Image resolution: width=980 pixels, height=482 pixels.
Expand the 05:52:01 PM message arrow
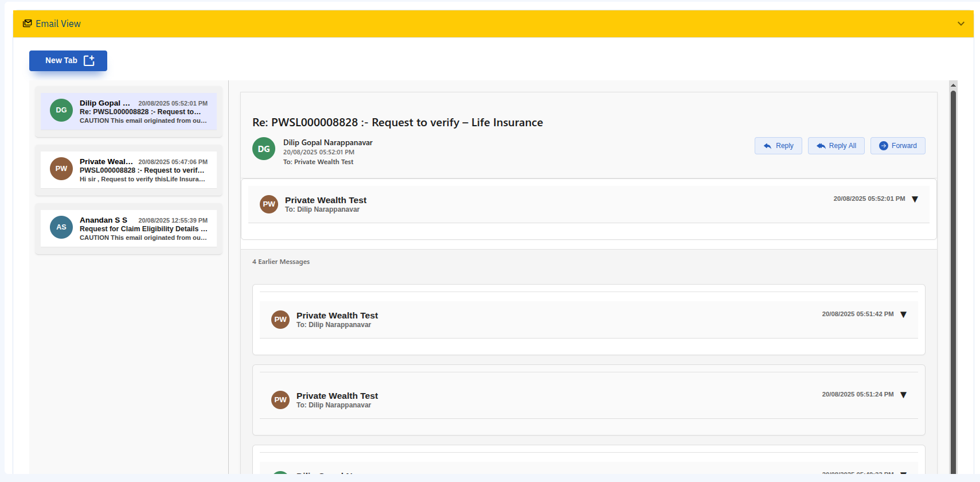(x=915, y=199)
